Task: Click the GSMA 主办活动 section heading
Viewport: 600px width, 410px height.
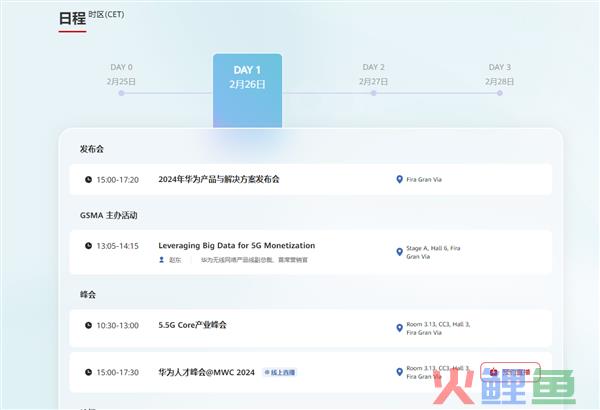Action: [109, 215]
